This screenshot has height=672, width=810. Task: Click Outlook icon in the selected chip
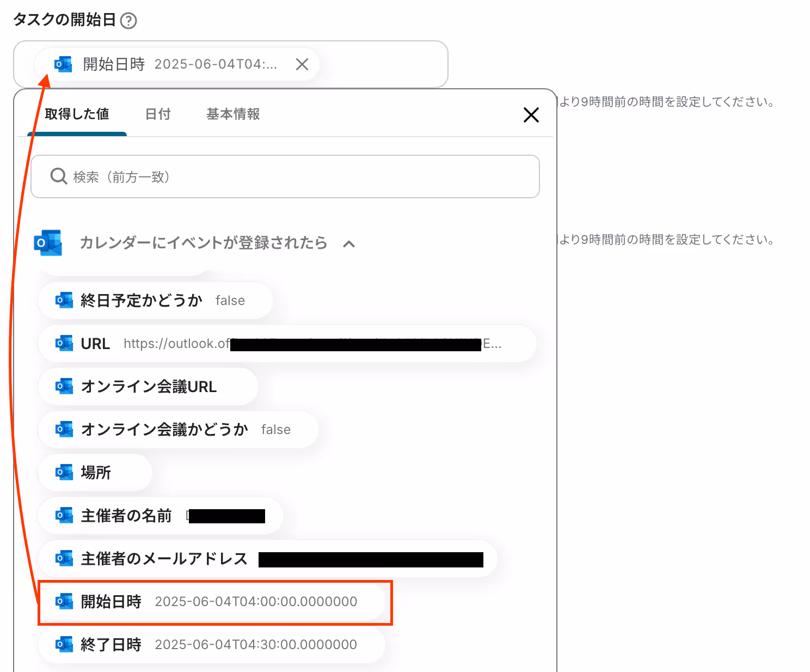(63, 64)
